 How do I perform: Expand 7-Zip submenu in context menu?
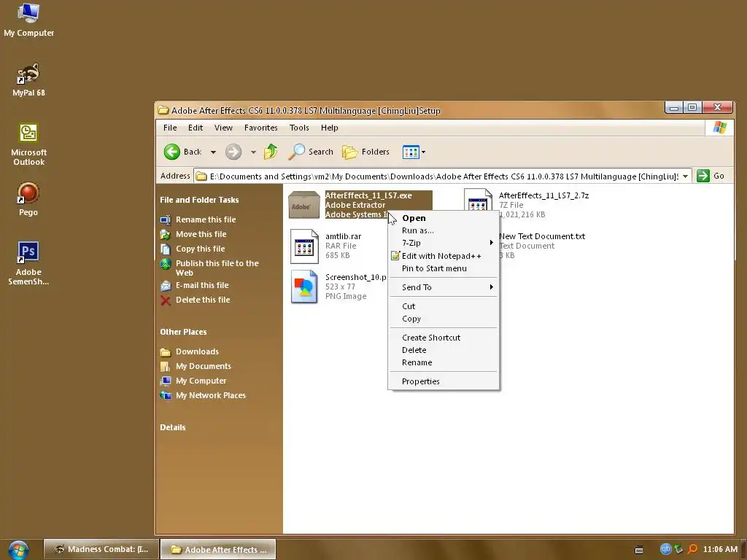click(x=443, y=243)
